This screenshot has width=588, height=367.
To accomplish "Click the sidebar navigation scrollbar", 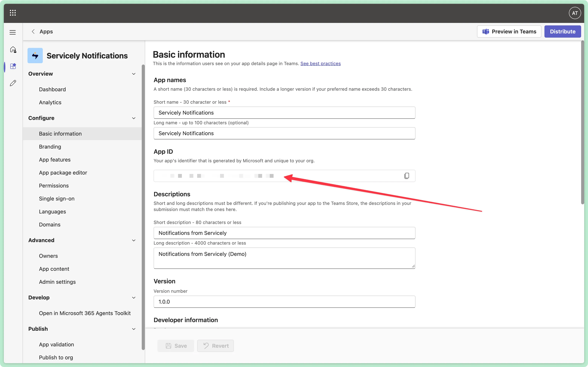I will (143, 207).
